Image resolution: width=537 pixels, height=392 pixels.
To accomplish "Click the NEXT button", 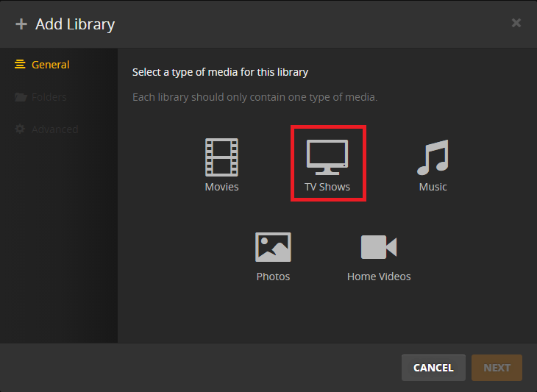I will point(497,368).
